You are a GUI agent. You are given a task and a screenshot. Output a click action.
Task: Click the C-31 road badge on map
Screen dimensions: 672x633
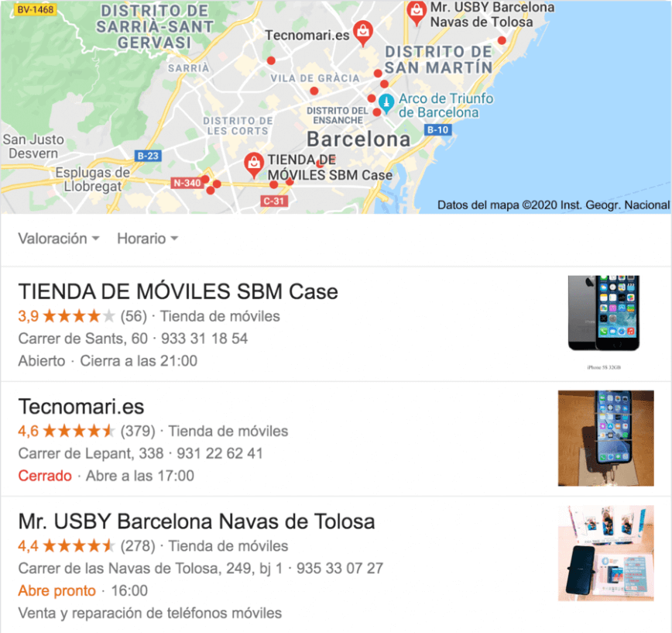click(274, 201)
